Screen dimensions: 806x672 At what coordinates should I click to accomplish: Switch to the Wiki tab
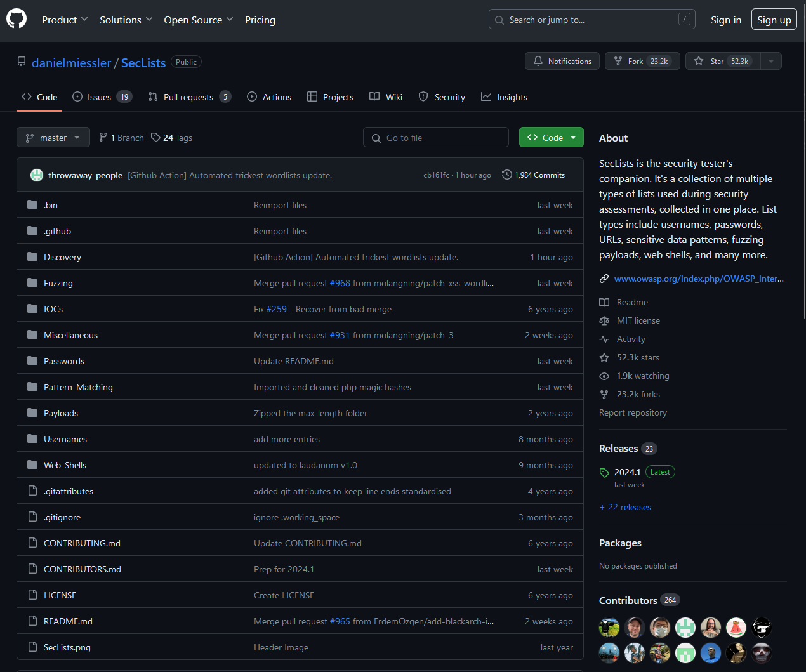pyautogui.click(x=386, y=96)
